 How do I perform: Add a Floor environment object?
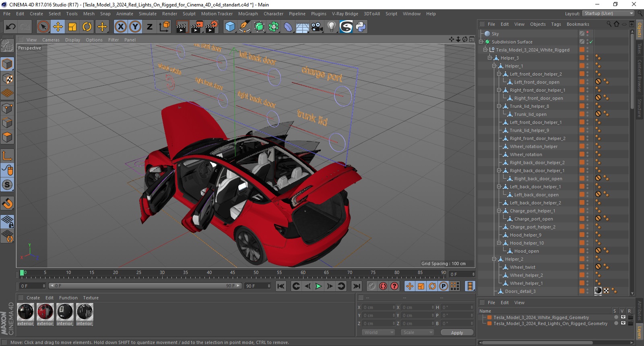[303, 27]
